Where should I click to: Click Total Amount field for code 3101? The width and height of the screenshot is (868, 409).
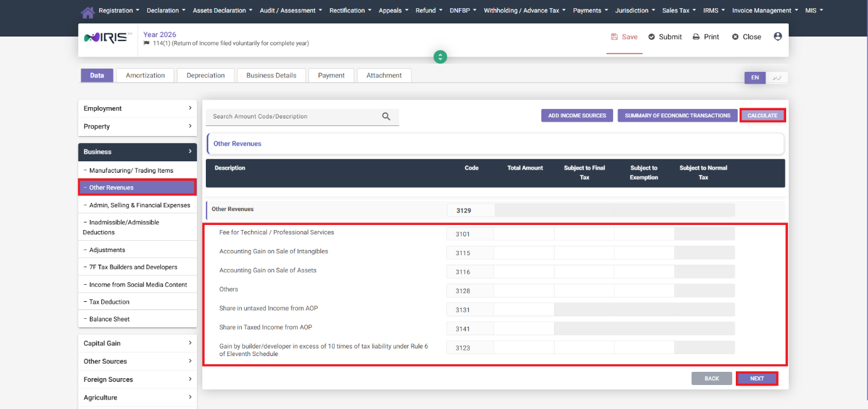524,234
